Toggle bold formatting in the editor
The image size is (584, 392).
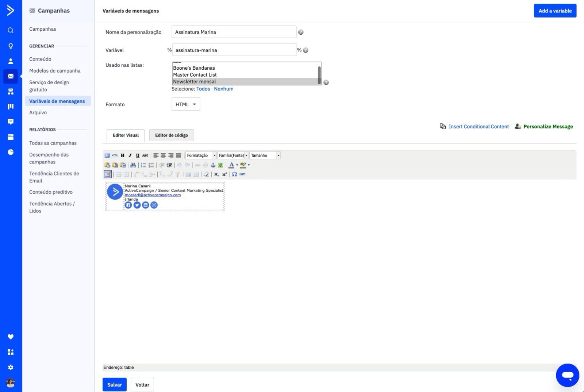[123, 155]
